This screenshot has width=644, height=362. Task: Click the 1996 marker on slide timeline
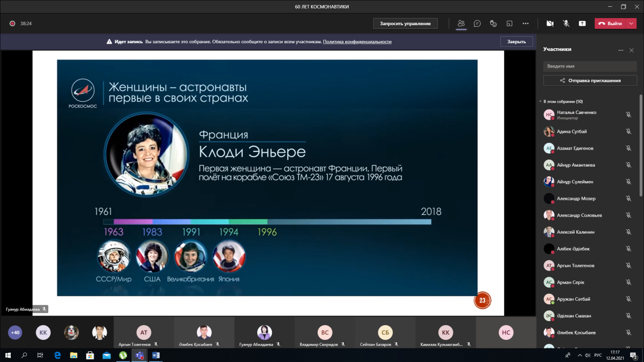click(x=267, y=232)
